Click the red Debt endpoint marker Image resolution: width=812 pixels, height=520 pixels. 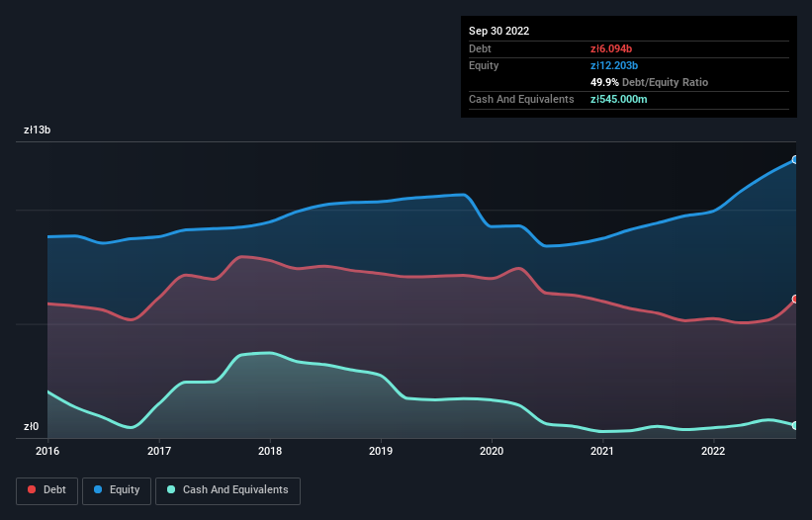click(x=795, y=300)
